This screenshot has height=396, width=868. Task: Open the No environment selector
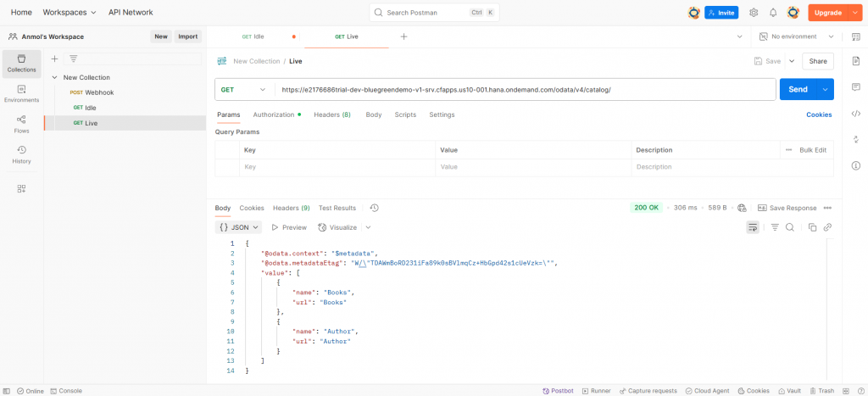point(795,36)
